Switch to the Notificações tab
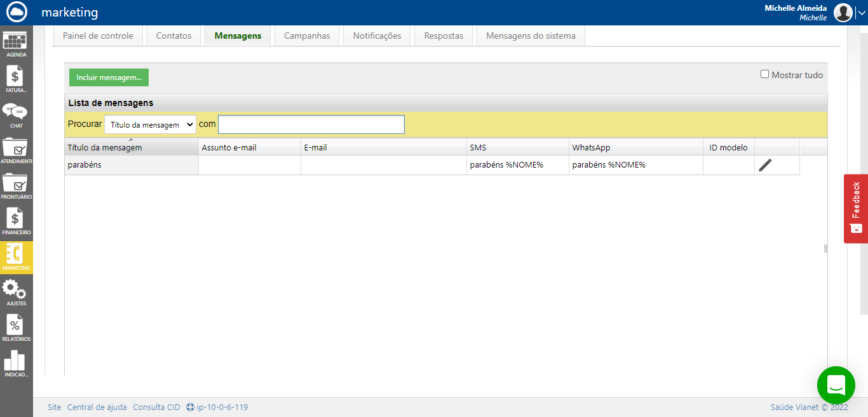 pos(377,36)
